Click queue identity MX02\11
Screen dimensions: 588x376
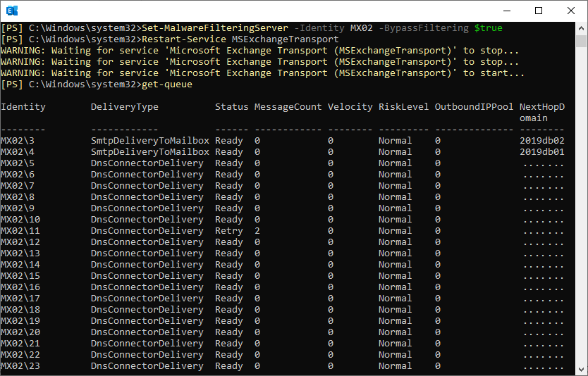coord(20,231)
